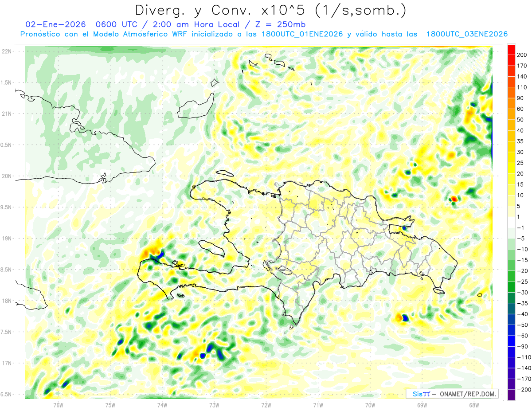Click the red top swatch of the colorbar
The image size is (532, 411).
click(x=511, y=50)
